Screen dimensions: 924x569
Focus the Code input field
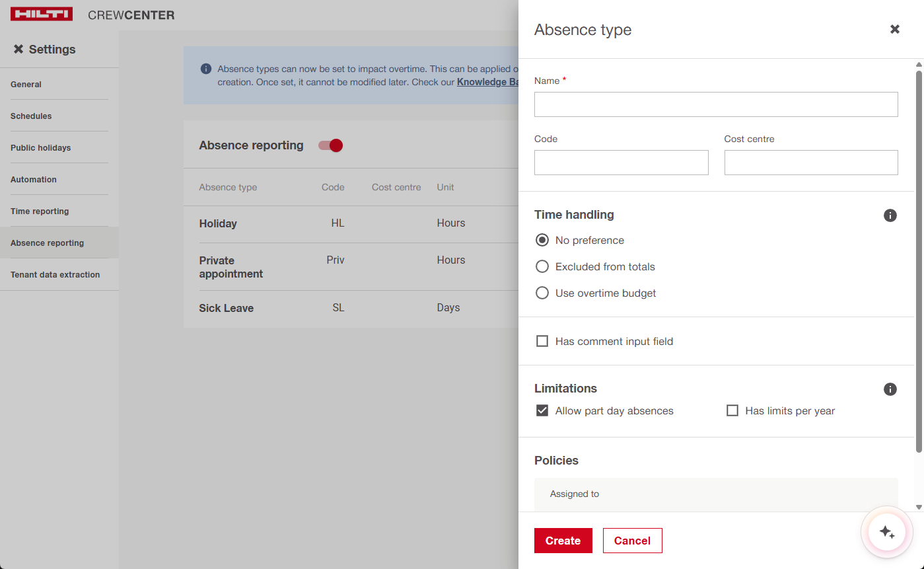pos(622,163)
